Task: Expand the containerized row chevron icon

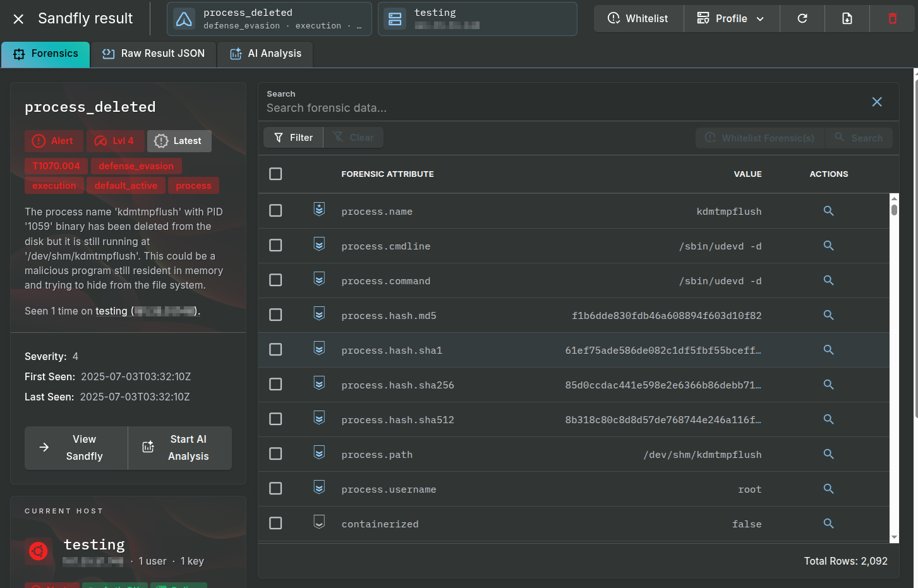Action: point(319,522)
